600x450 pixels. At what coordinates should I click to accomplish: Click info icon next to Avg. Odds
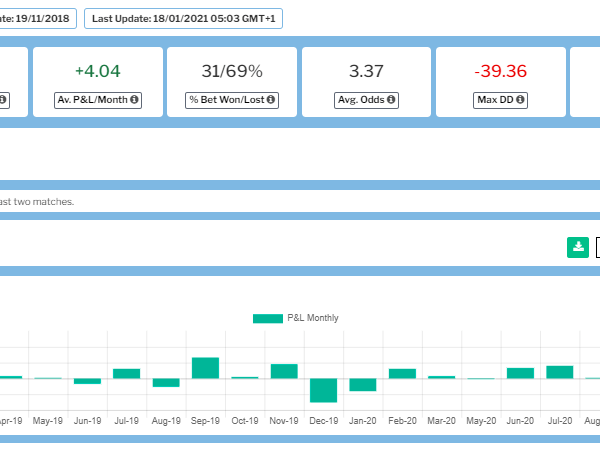[x=391, y=99]
